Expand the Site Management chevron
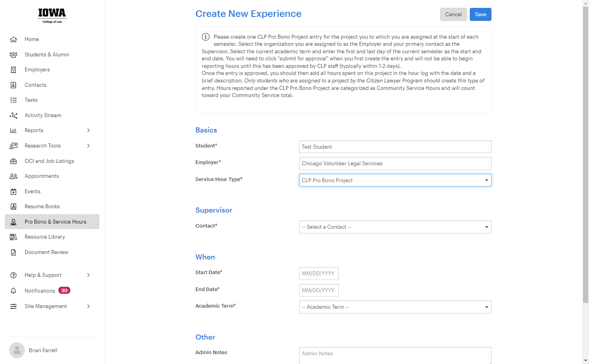 pyautogui.click(x=88, y=306)
